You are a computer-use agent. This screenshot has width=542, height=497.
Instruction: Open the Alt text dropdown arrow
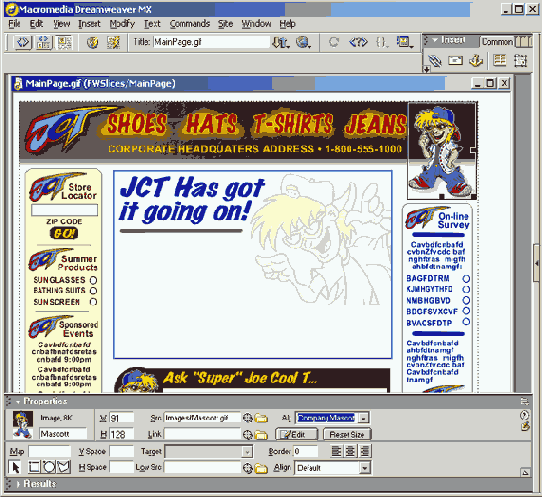pos(363,418)
